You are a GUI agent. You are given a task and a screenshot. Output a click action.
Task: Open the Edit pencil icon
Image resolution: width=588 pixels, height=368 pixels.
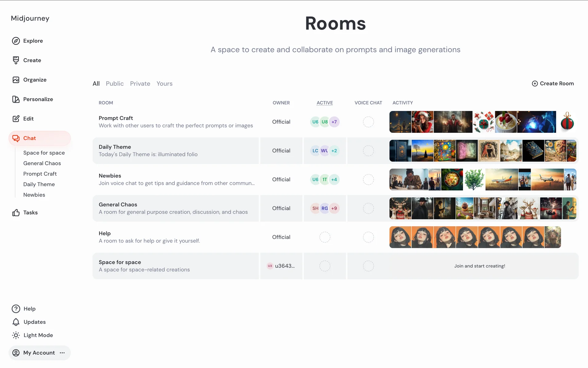[16, 119]
